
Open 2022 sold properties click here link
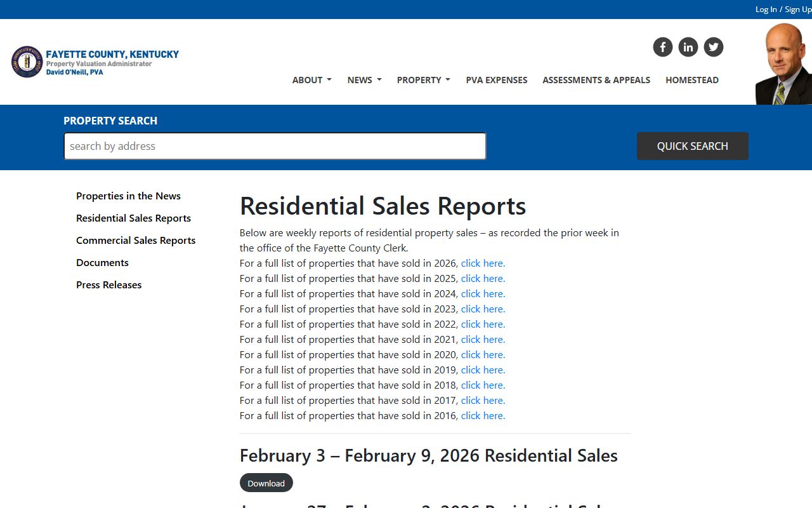pyautogui.click(x=483, y=324)
